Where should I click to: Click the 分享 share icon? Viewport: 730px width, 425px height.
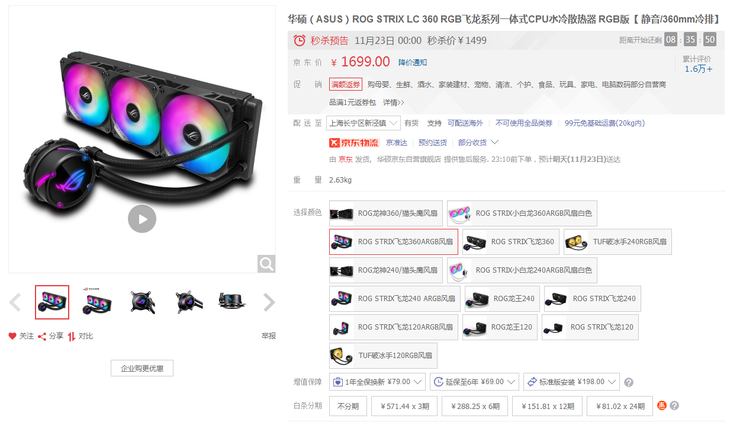[x=42, y=336]
